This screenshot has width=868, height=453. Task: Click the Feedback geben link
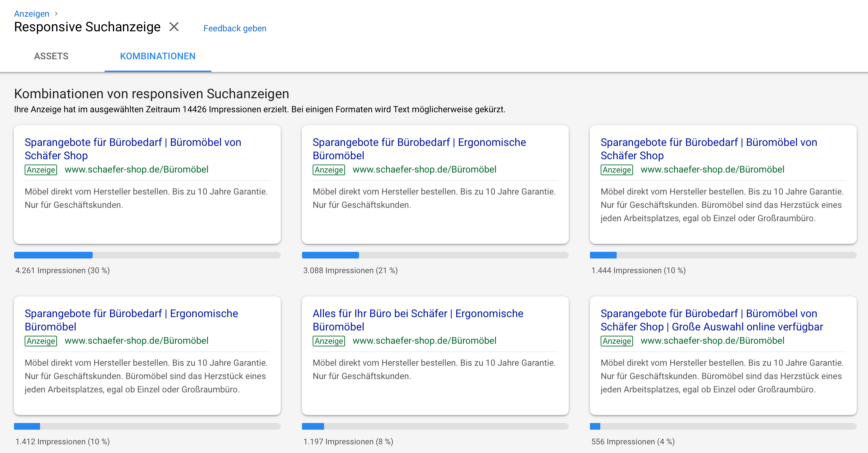coord(235,28)
